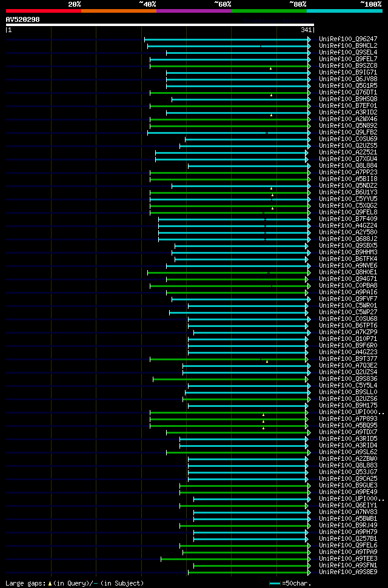Viewport: 388px width, 588px height.
Task: Open hit UniRef100_B9HCL2
Action: point(348,46)
